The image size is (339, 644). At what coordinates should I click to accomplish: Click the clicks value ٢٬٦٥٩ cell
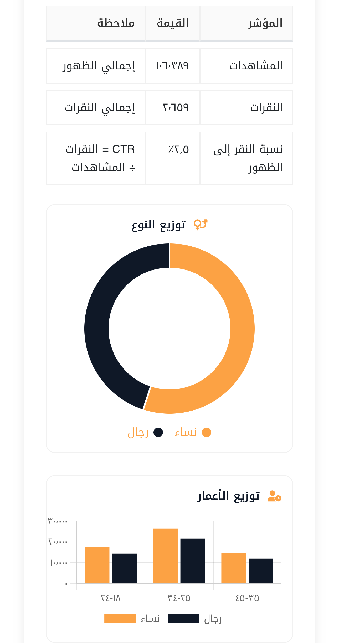click(x=172, y=108)
